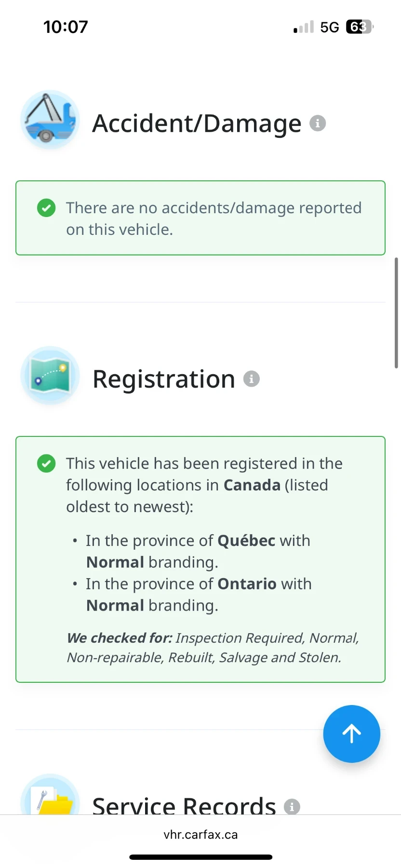Open info tooltip beside Accident/Damage heading
The width and height of the screenshot is (401, 868).
click(x=318, y=123)
